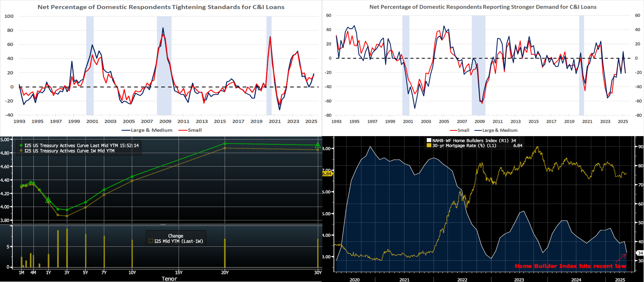
Task: Select the 3Y tenor axis label
Action: pyautogui.click(x=67, y=272)
